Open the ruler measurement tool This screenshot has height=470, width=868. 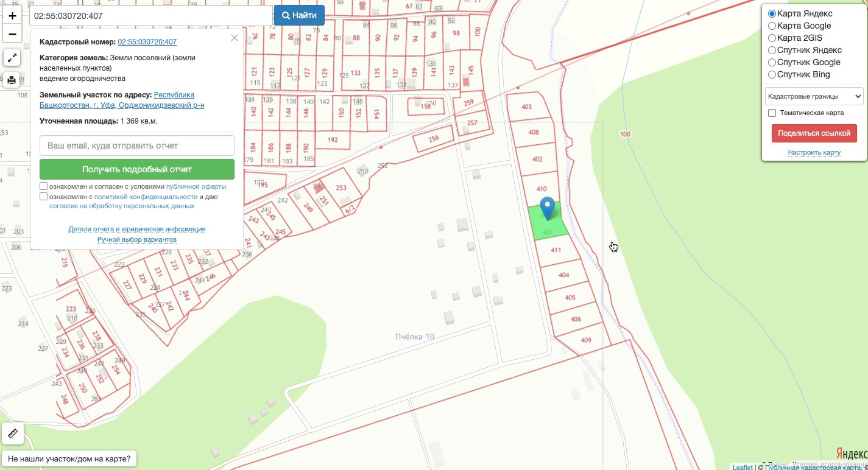tap(13, 434)
